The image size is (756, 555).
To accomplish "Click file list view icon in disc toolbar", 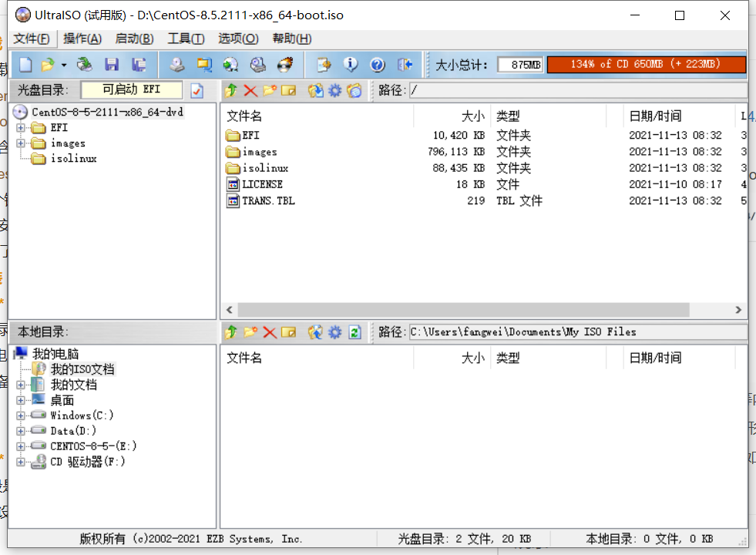I will [354, 90].
